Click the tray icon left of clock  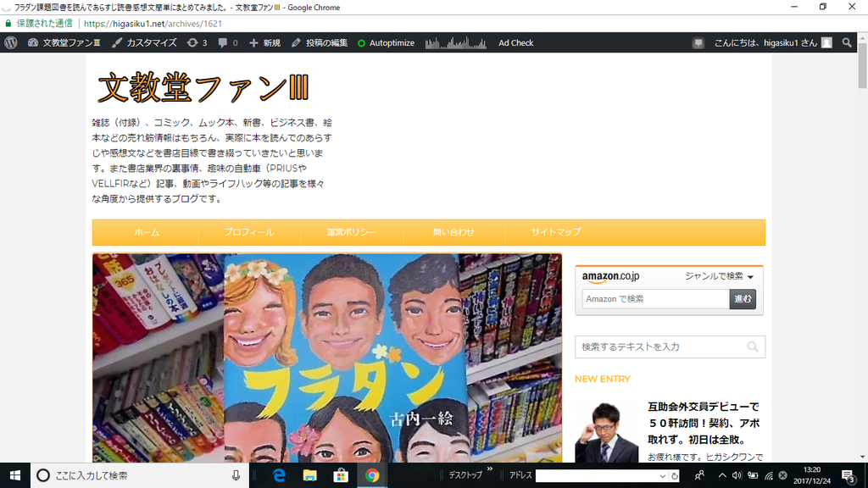click(x=782, y=475)
